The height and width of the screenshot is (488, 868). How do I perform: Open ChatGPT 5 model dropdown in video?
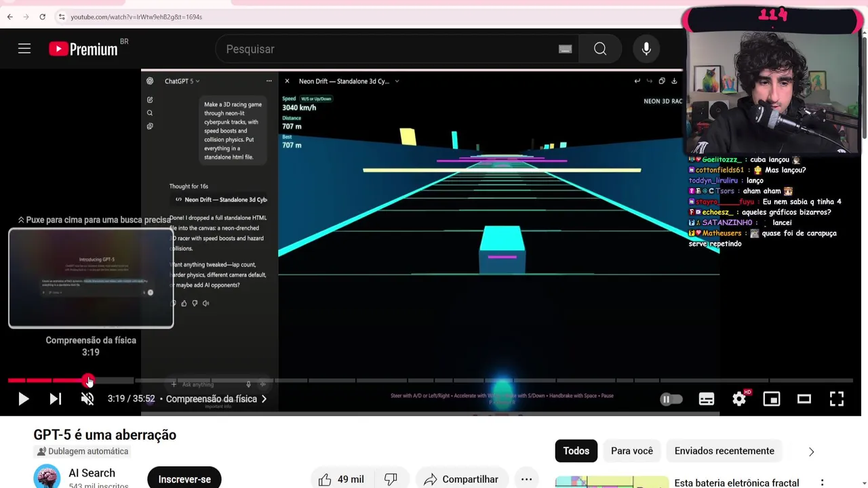pos(182,81)
